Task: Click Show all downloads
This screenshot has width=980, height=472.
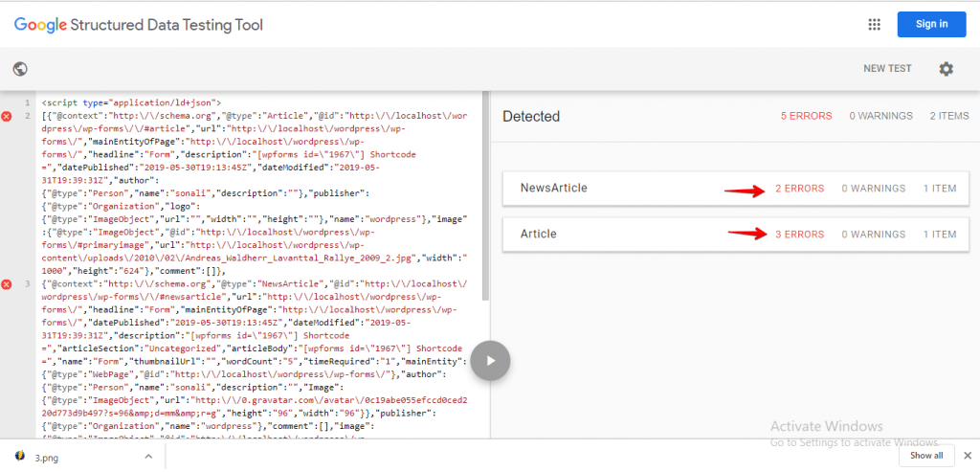Action: tap(926, 455)
